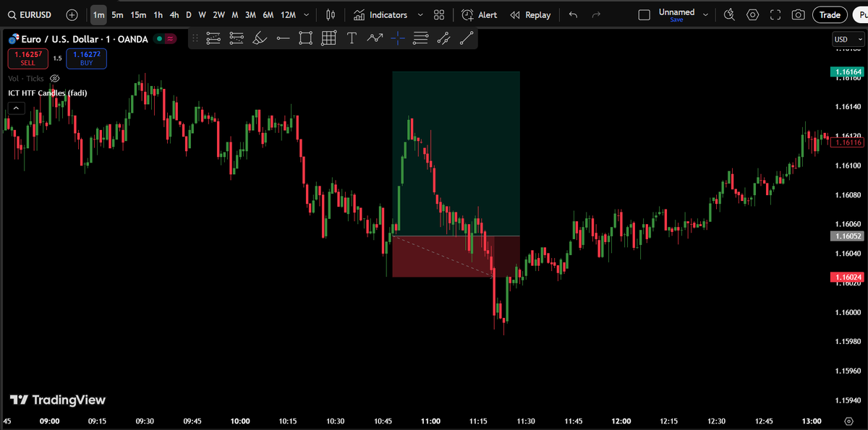Viewport: 868px width, 430px height.
Task: Switch to the 15m timeframe
Action: (x=137, y=14)
